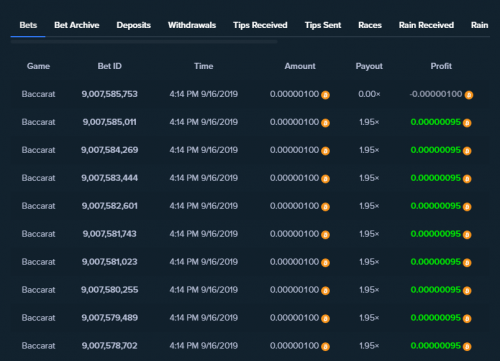Click bitcoin icon in amount of bet 9,007,581,023
The height and width of the screenshot is (361, 500).
click(x=325, y=263)
